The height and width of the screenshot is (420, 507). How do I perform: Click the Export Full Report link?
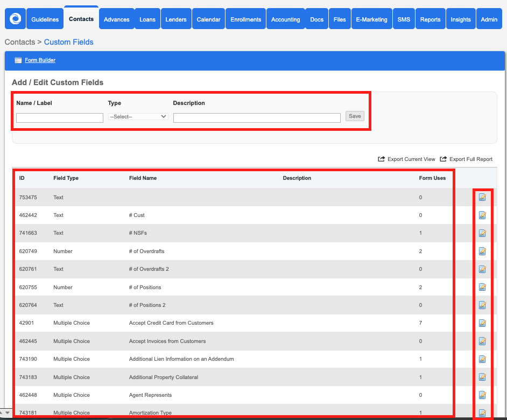(x=471, y=159)
